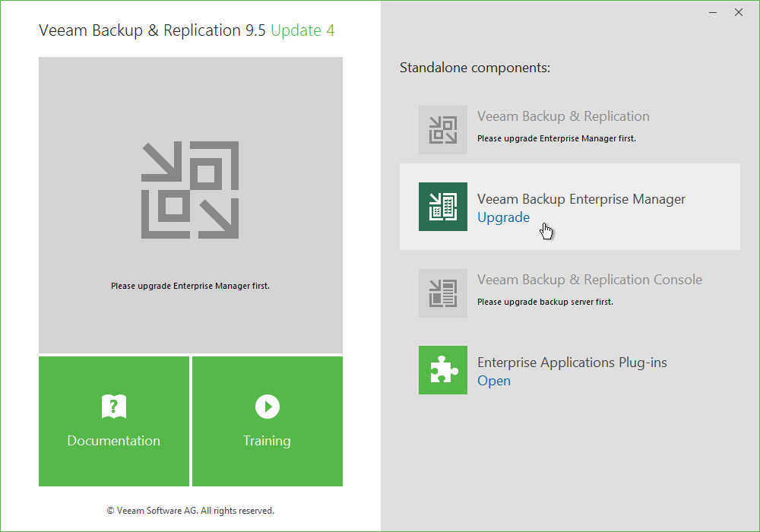Close the Veeam setup window
Screen dimensions: 760x532
tap(739, 13)
